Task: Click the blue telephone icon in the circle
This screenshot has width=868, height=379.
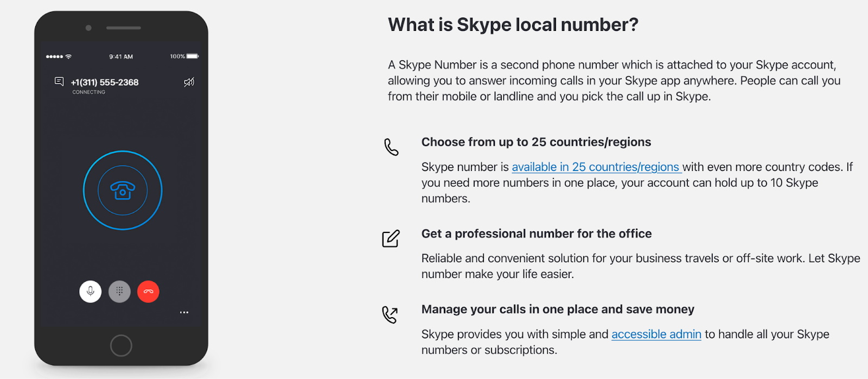Action: pos(123,190)
